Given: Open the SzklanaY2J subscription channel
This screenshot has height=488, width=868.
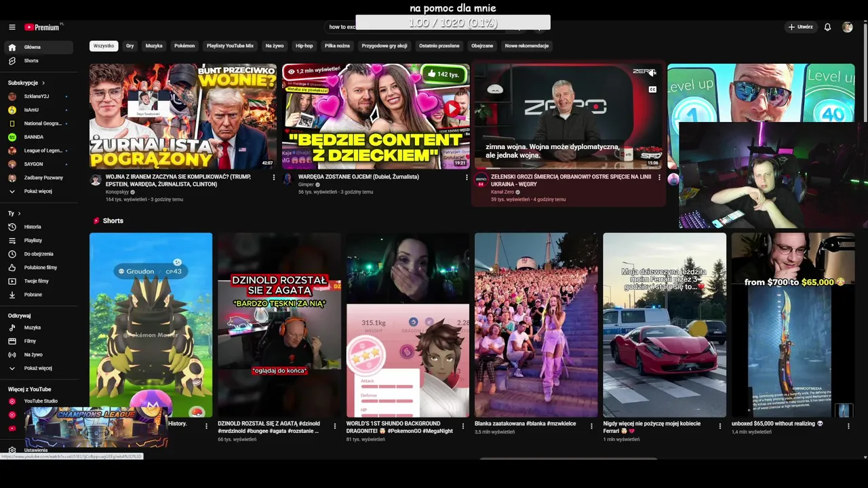Looking at the screenshot, I should coord(39,96).
